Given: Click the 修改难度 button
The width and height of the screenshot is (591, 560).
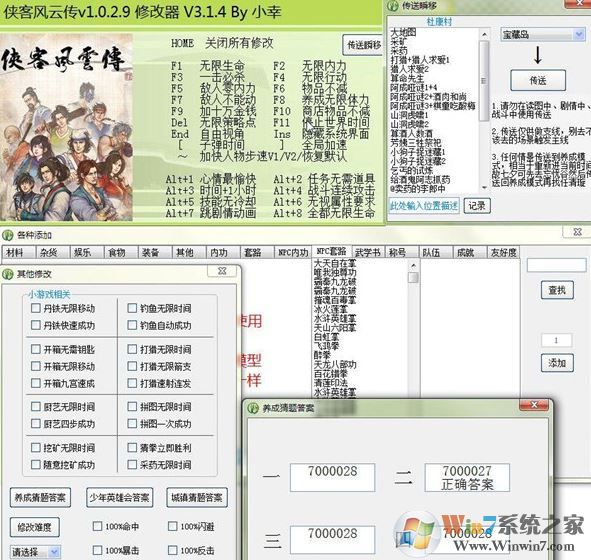Looking at the screenshot, I should (34, 527).
